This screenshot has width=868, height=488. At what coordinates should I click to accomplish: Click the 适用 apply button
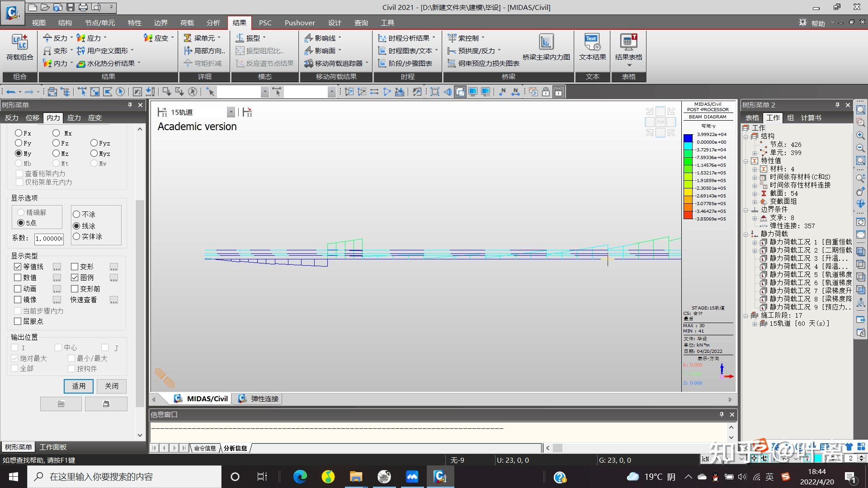[78, 386]
